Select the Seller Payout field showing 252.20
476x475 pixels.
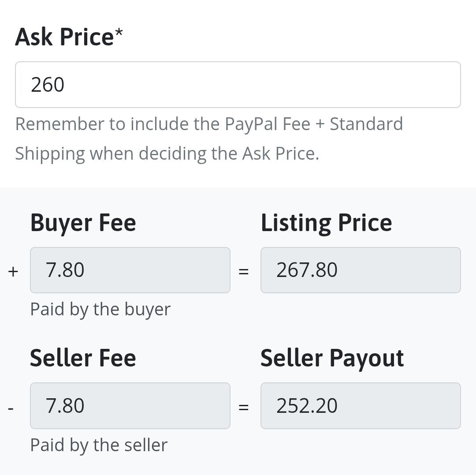click(361, 406)
